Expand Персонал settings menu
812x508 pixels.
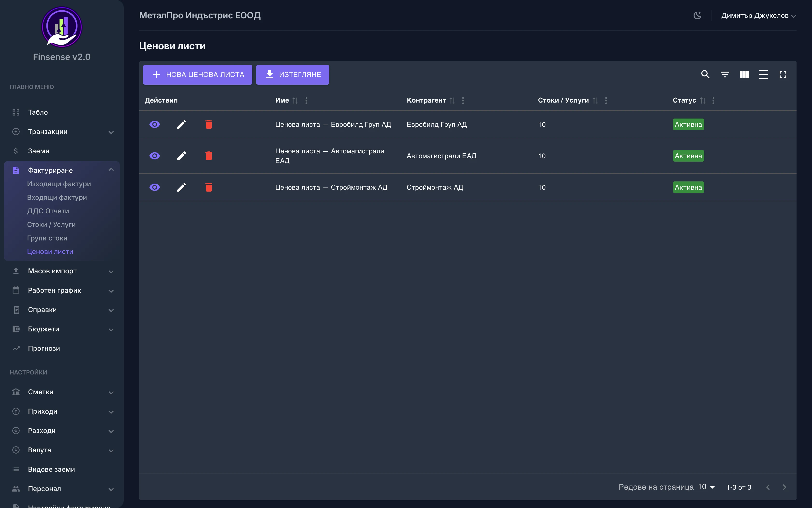(62, 489)
